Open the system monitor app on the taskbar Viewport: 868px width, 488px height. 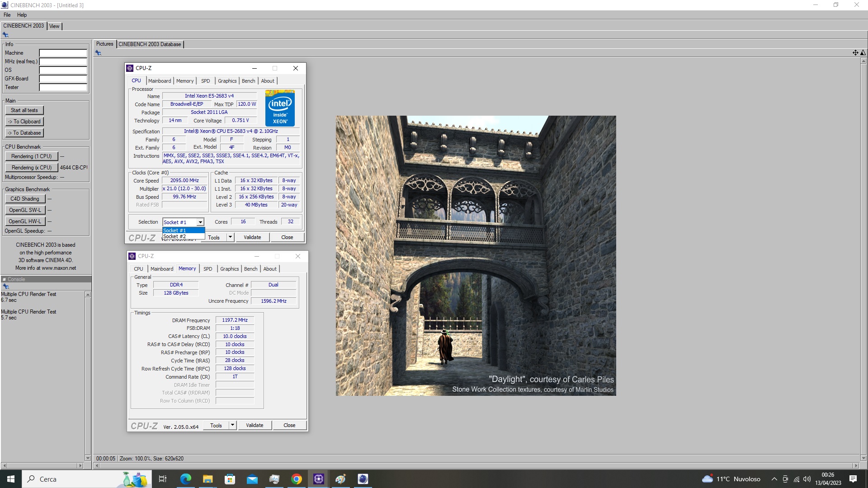pos(274,479)
